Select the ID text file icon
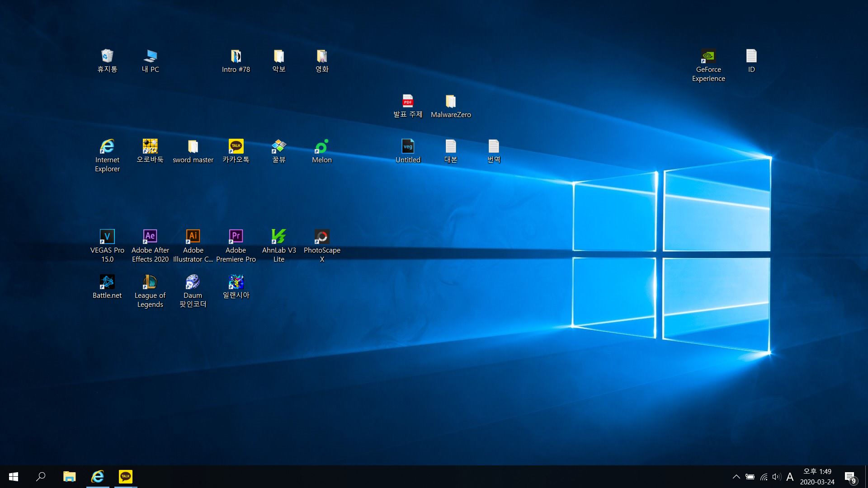The image size is (868, 488). 751,61
